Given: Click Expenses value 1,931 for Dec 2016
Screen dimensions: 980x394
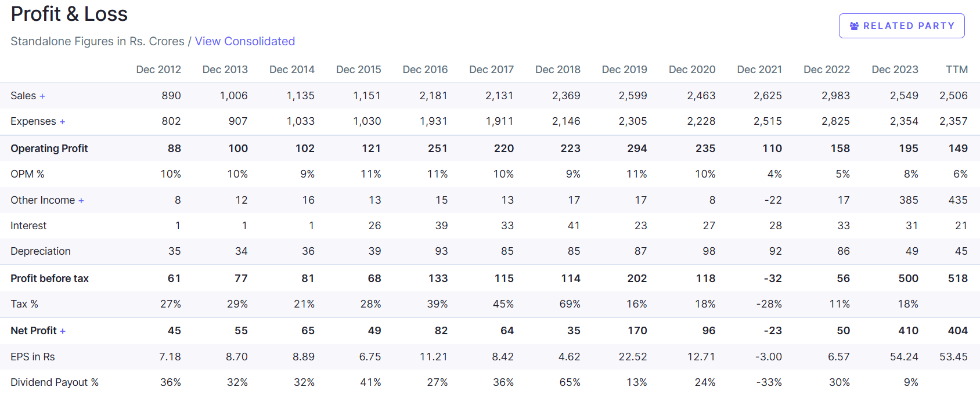Looking at the screenshot, I should tap(434, 121).
